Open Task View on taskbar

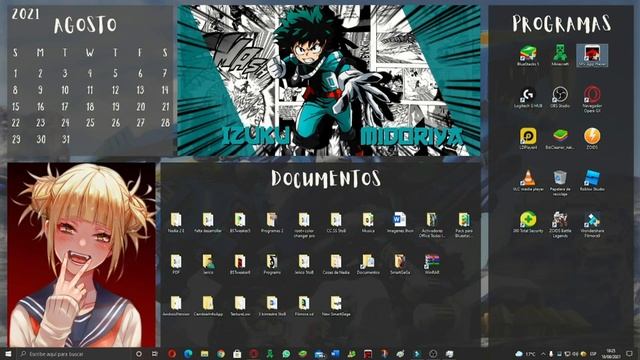(x=155, y=353)
